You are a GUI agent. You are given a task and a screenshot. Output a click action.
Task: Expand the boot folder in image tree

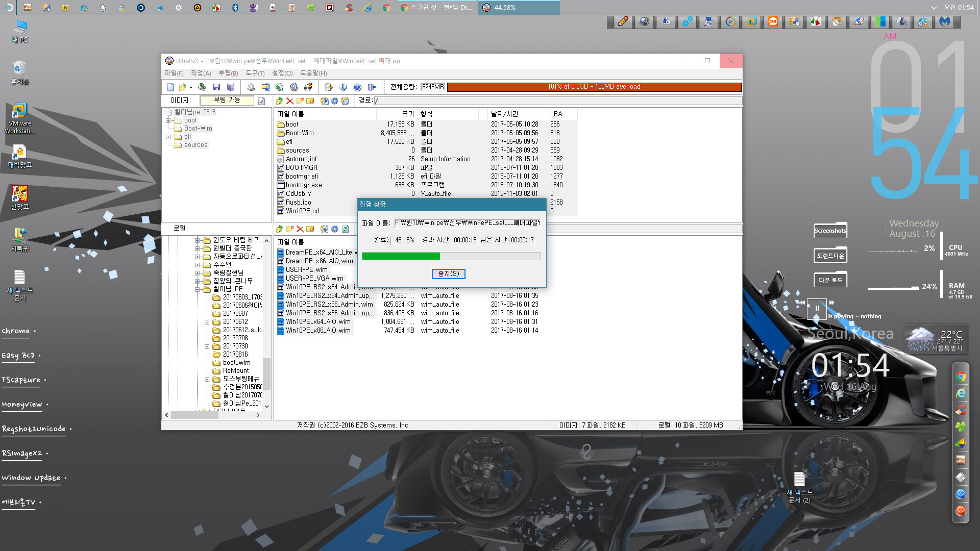(168, 121)
